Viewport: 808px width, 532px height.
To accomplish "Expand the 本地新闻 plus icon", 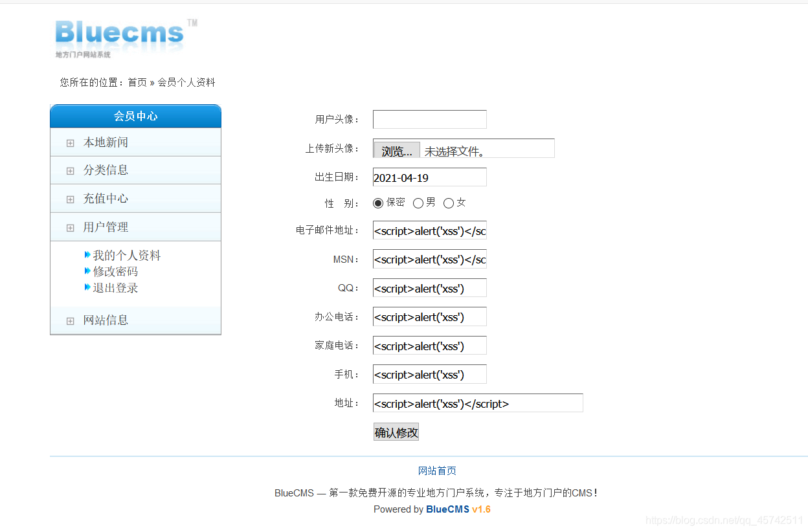I will click(x=71, y=143).
